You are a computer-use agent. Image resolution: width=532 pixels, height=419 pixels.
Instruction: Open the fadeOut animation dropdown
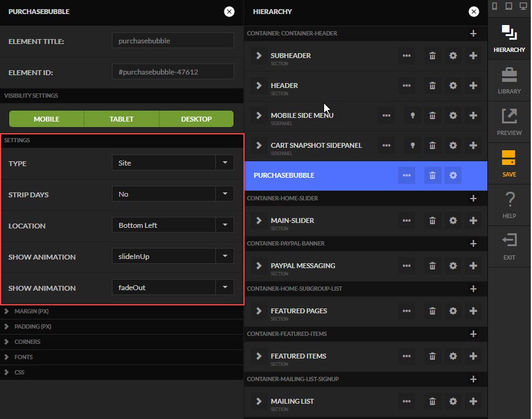[x=172, y=288]
